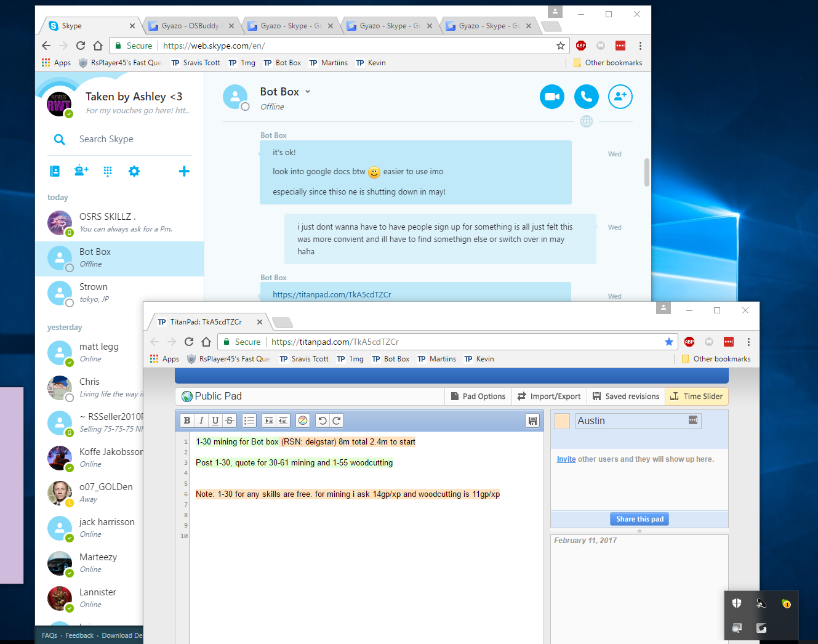The width and height of the screenshot is (818, 644).
Task: Change Austin's author color swatch
Action: (x=562, y=421)
